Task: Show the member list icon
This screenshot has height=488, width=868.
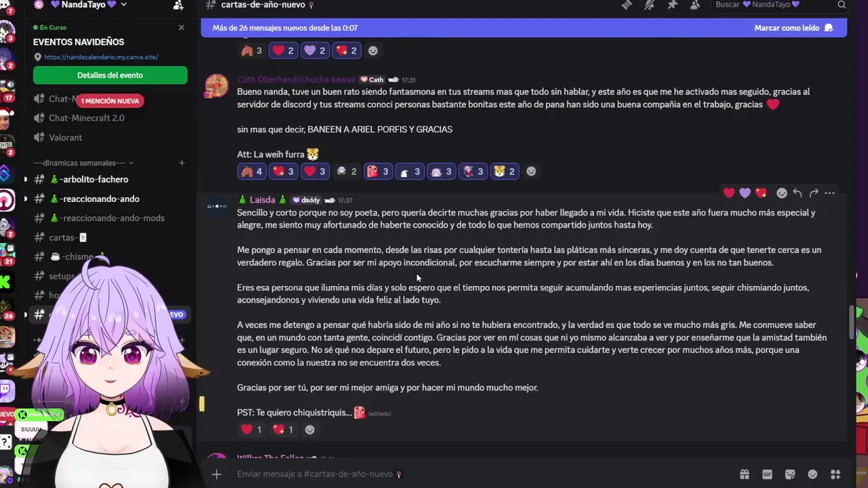Action: click(695, 5)
